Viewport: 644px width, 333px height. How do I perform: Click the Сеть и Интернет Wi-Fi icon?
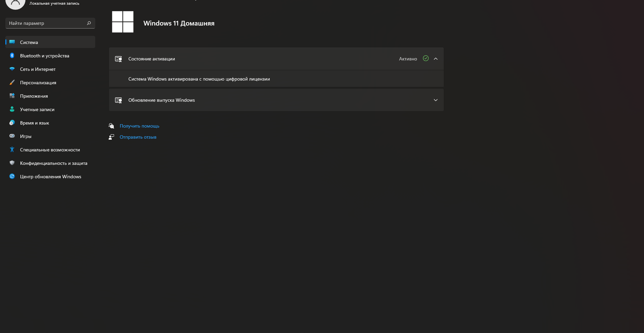12,69
